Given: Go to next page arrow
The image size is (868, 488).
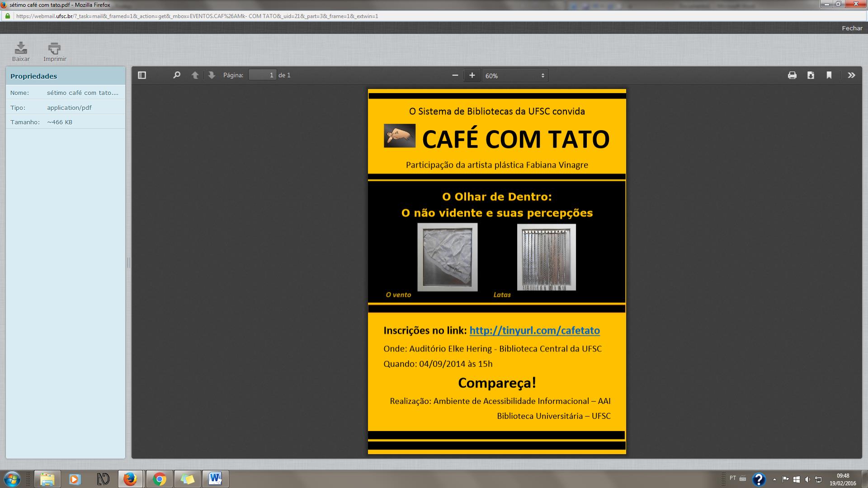Looking at the screenshot, I should click(x=212, y=75).
